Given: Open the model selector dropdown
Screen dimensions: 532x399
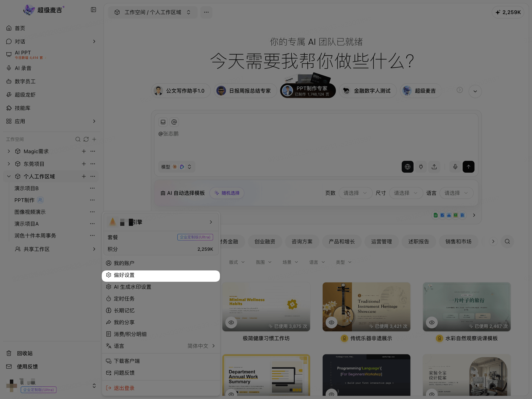Looking at the screenshot, I should click(x=176, y=167).
